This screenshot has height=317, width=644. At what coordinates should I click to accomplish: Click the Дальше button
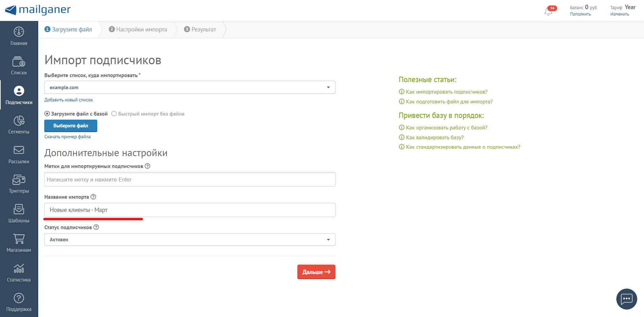pyautogui.click(x=316, y=272)
